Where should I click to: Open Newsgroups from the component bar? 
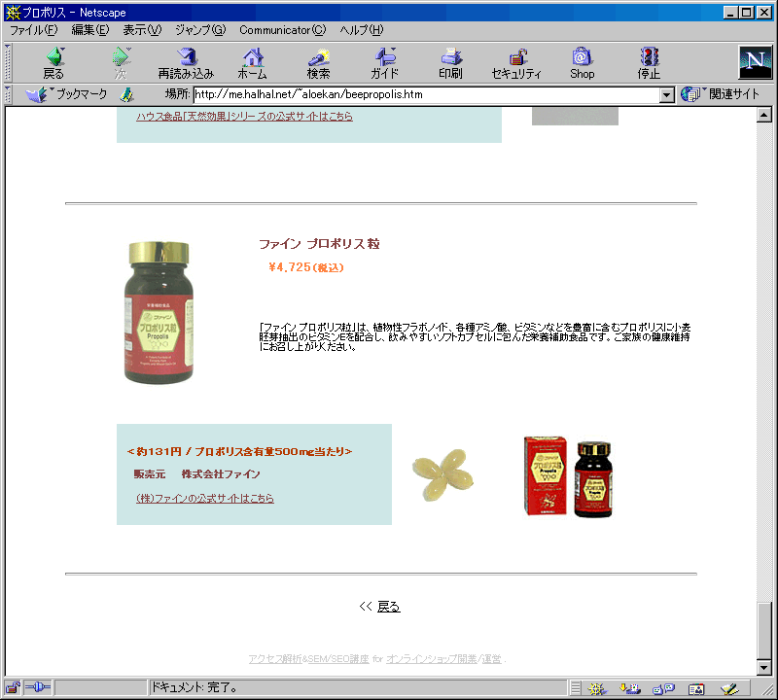(x=663, y=688)
